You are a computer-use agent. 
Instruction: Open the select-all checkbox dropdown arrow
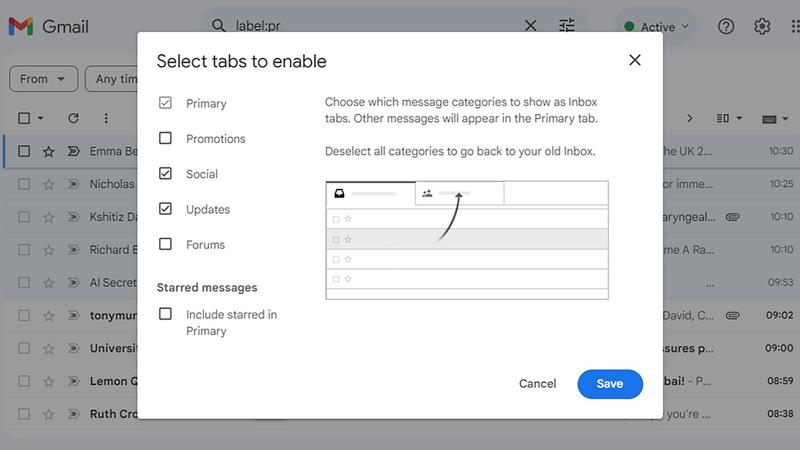click(x=41, y=118)
